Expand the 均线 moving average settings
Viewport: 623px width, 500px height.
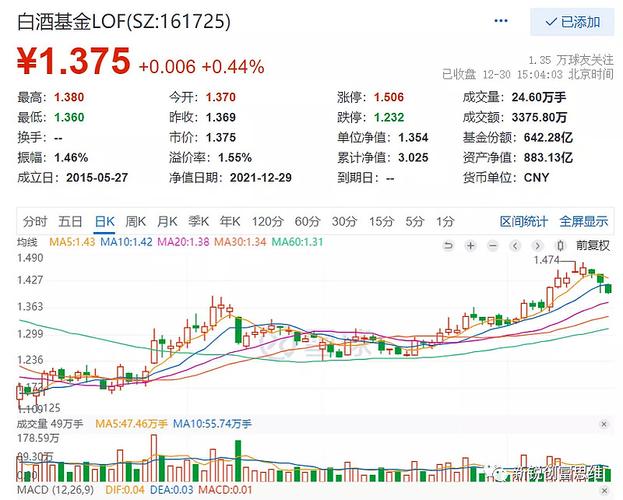(x=30, y=243)
